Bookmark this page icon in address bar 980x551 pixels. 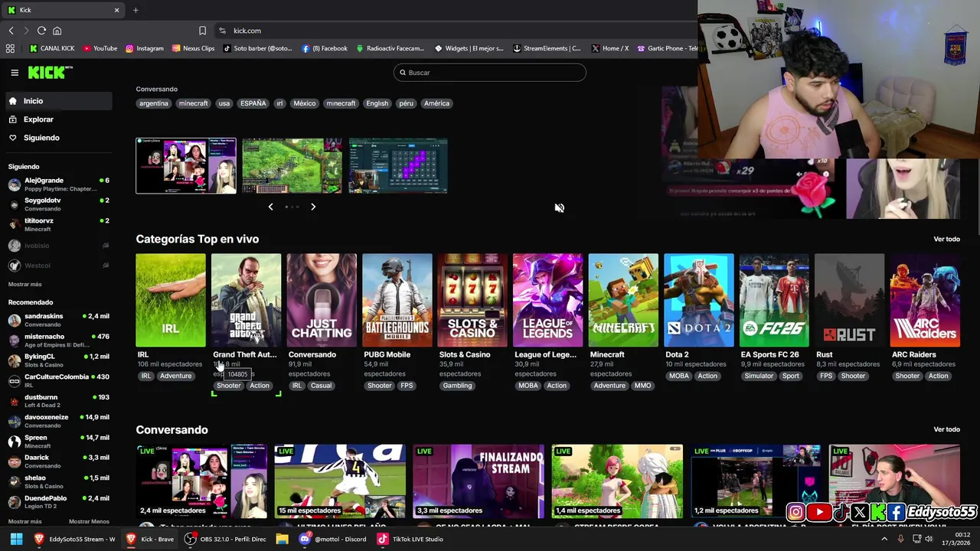pos(202,31)
